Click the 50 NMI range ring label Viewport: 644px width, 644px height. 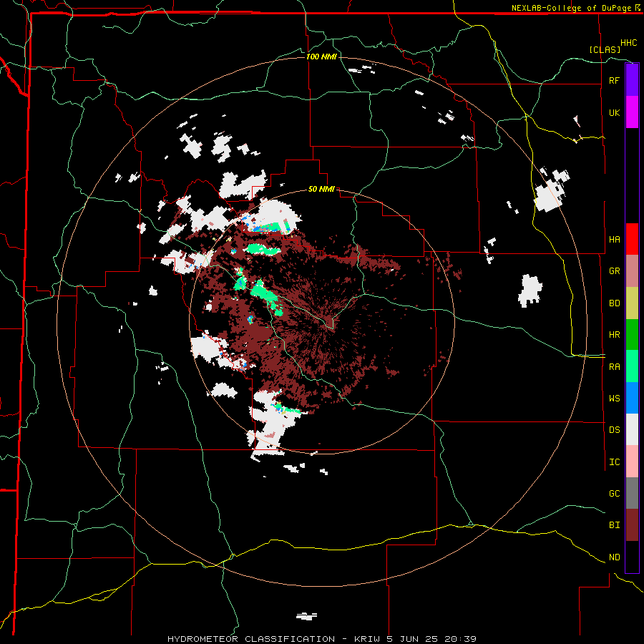point(321,189)
